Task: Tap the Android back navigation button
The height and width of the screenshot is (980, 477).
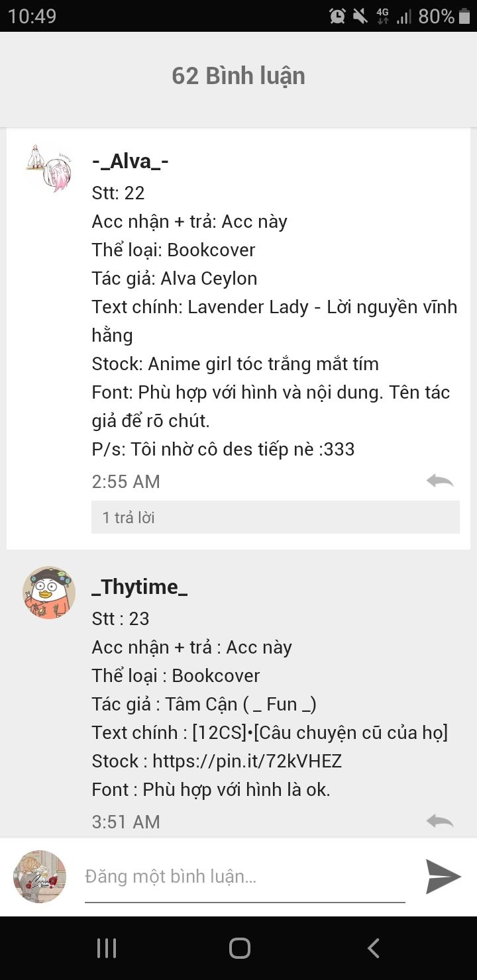Action: (x=374, y=948)
